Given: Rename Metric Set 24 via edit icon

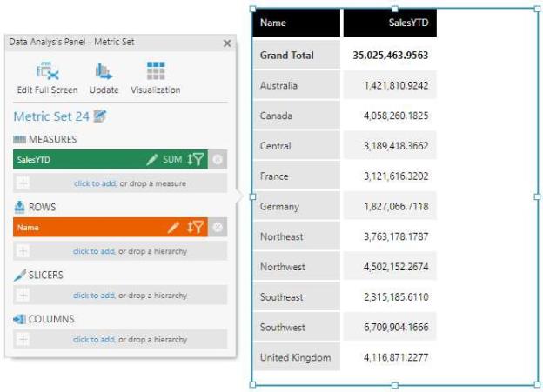Looking at the screenshot, I should [x=100, y=116].
